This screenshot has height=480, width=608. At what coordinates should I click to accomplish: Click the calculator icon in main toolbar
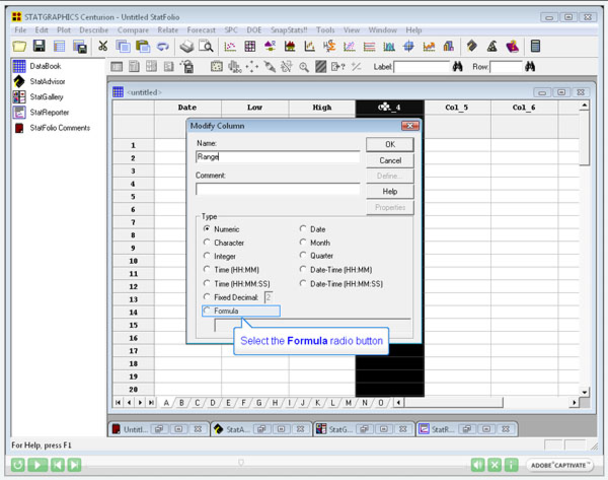(x=535, y=47)
